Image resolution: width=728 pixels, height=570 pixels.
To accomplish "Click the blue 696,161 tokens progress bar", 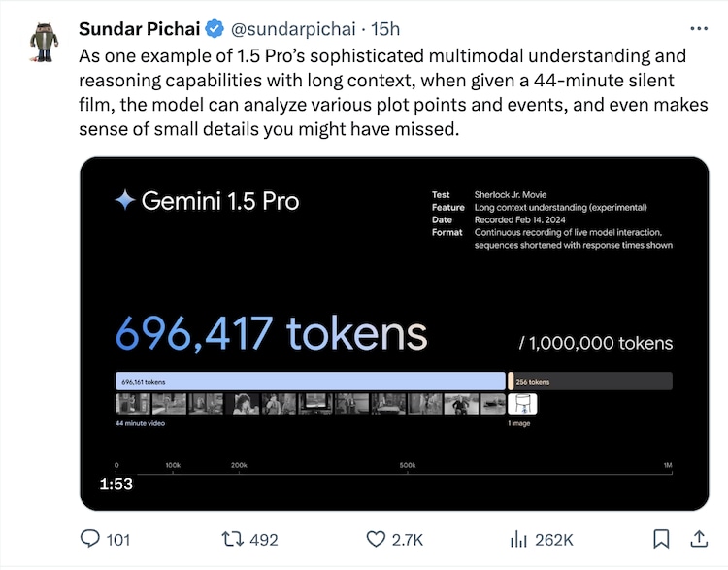I will tap(311, 382).
